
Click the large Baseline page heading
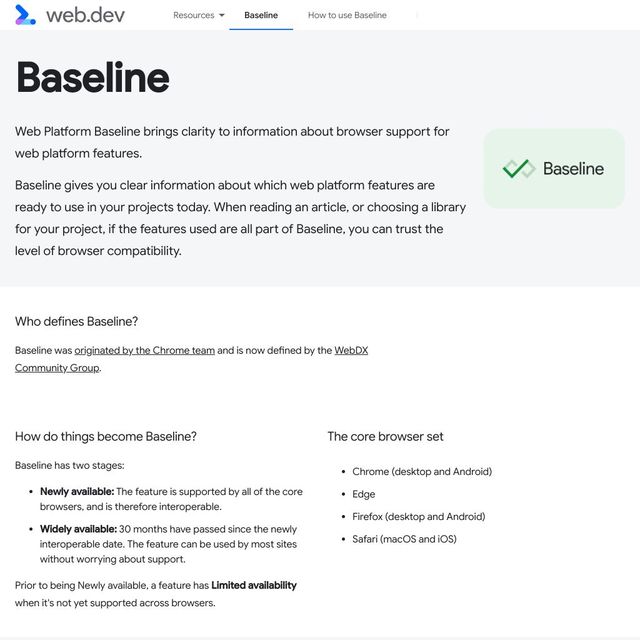(x=93, y=78)
